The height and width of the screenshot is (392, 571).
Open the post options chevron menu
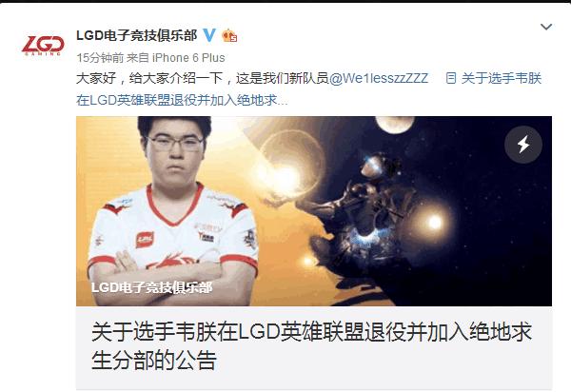coord(546,27)
